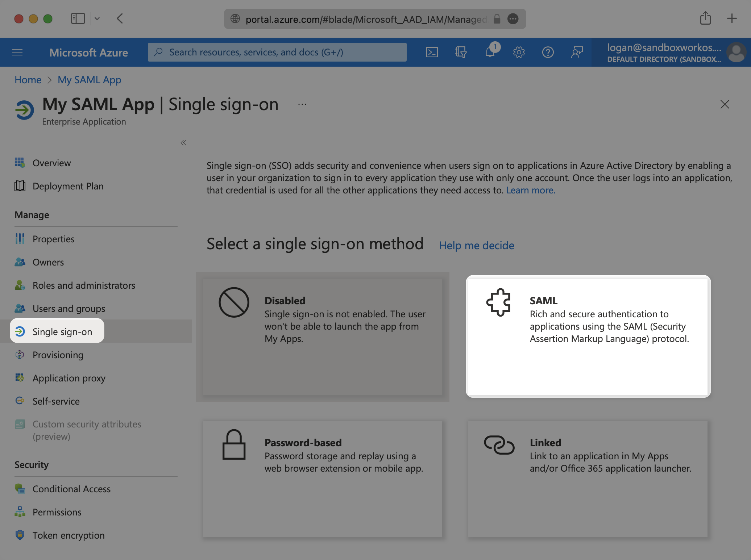
Task: Choose the Password-based sign-on card
Action: (322, 478)
